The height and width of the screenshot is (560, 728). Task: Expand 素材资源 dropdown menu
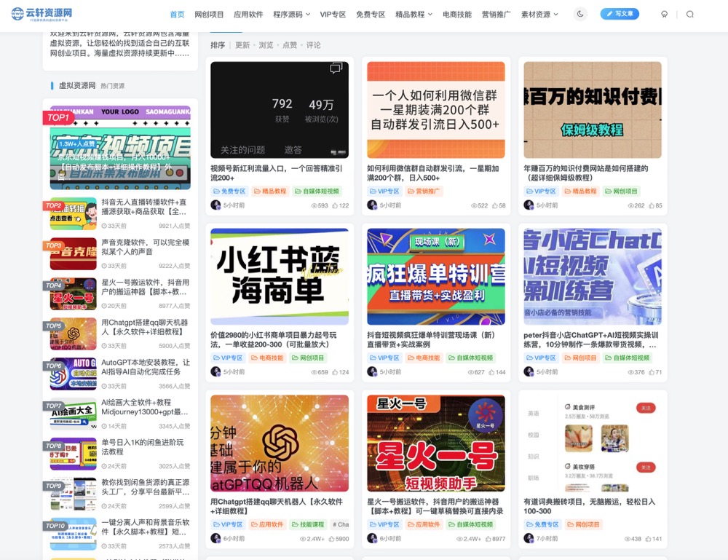tap(539, 15)
